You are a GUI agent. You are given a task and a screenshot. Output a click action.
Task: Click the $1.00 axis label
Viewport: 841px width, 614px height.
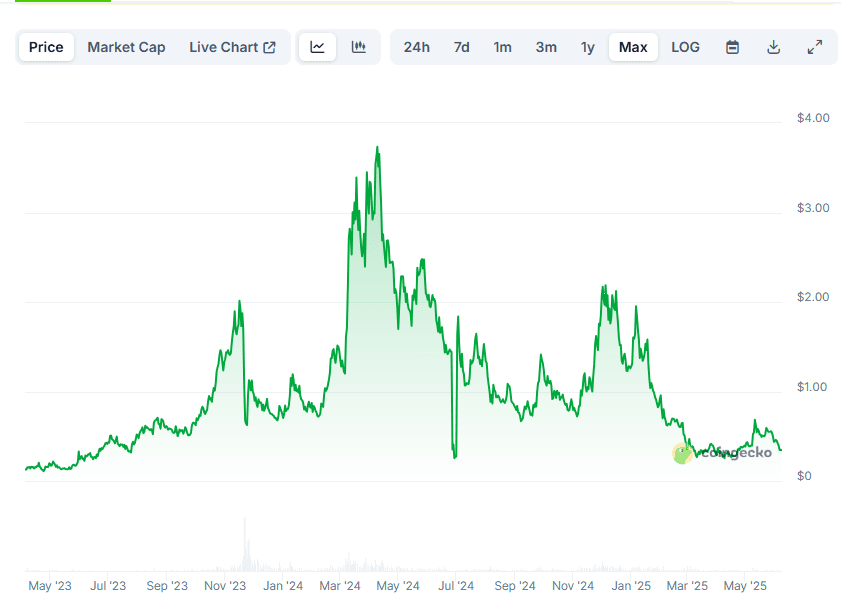point(812,387)
